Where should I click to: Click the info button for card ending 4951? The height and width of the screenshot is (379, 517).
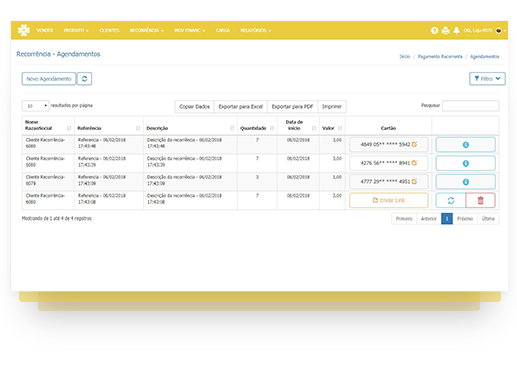point(465,182)
